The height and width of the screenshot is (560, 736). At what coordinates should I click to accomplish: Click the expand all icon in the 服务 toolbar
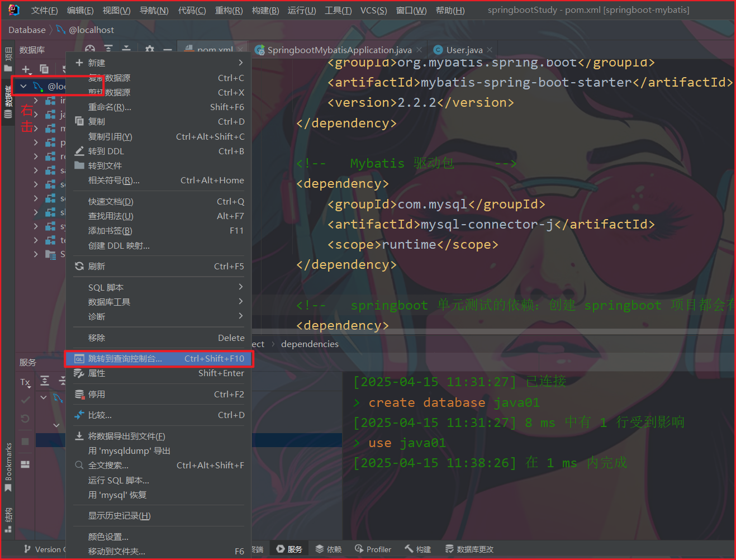pos(45,381)
